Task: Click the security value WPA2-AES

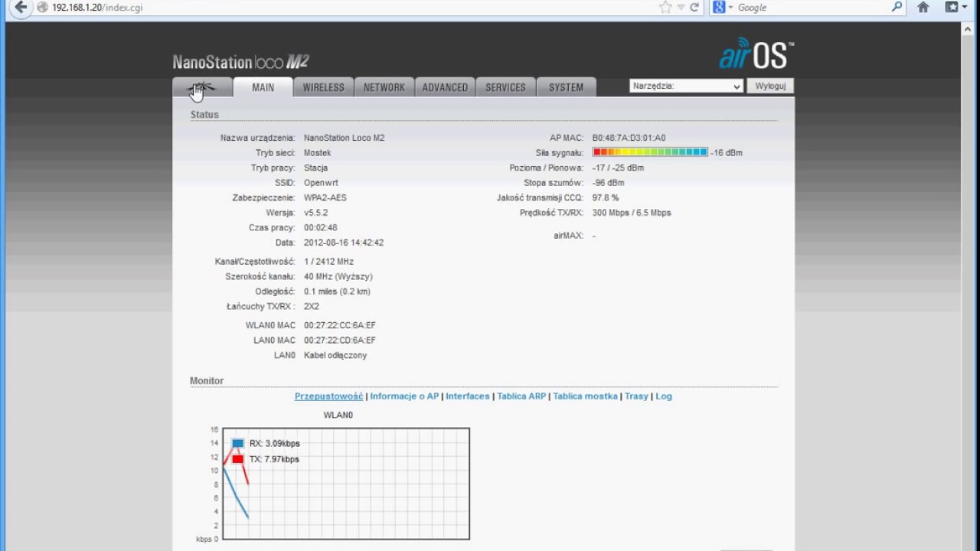Action: 325,197
